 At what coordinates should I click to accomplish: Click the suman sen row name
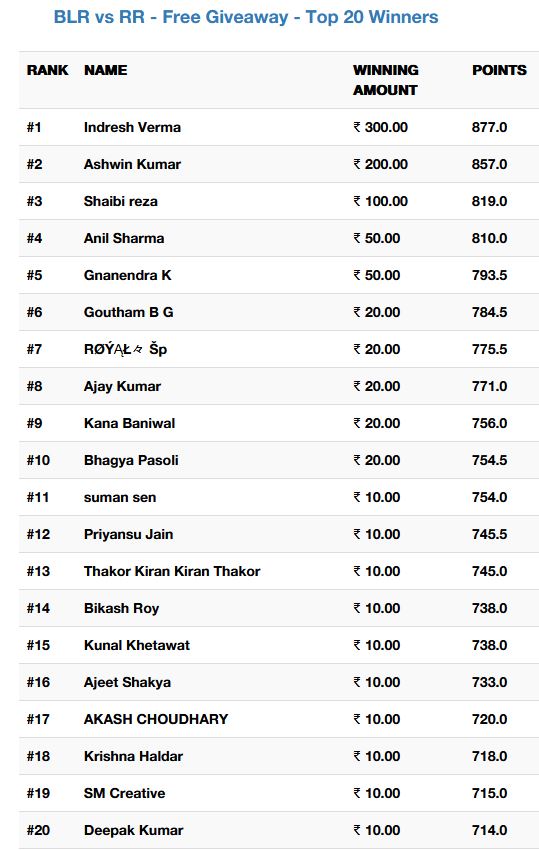click(x=120, y=497)
